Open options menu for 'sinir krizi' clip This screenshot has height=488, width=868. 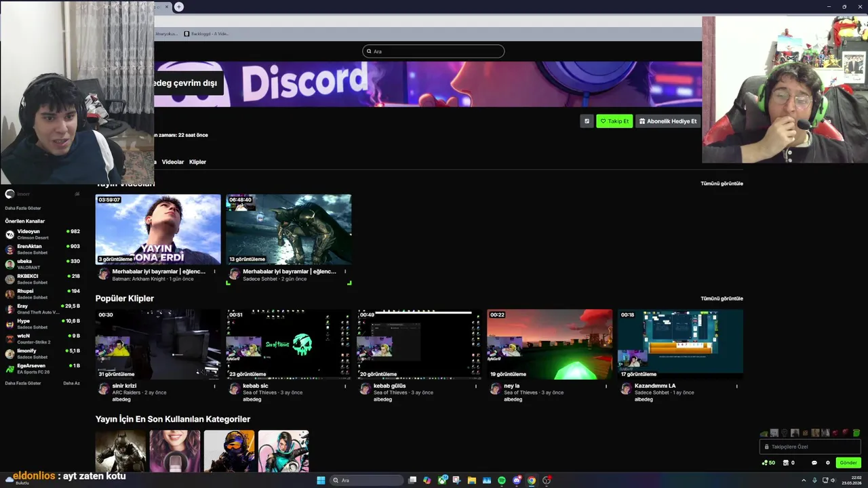[x=214, y=386]
